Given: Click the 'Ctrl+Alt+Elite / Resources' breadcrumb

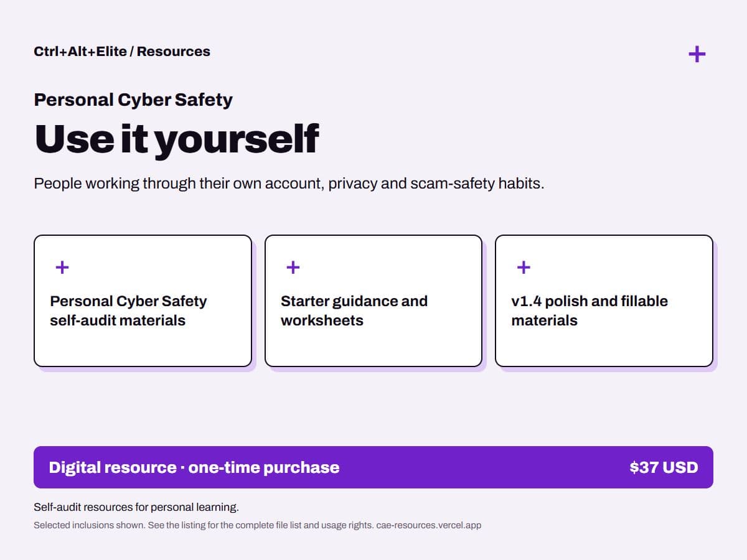Looking at the screenshot, I should 122,52.
